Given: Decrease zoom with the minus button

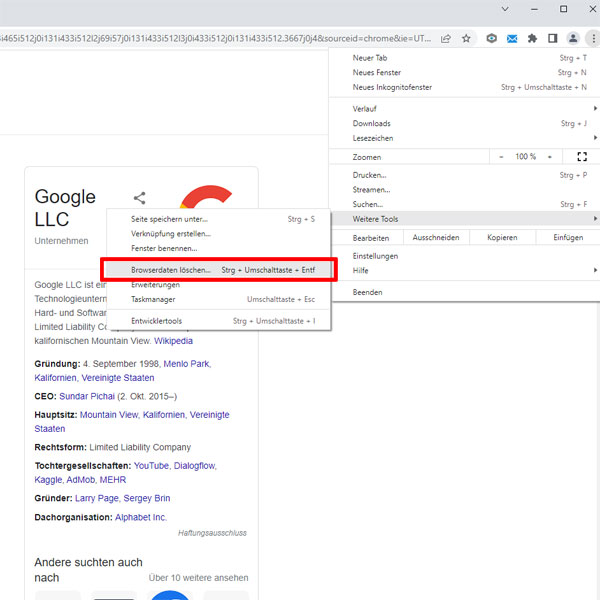Looking at the screenshot, I should pyautogui.click(x=502, y=157).
